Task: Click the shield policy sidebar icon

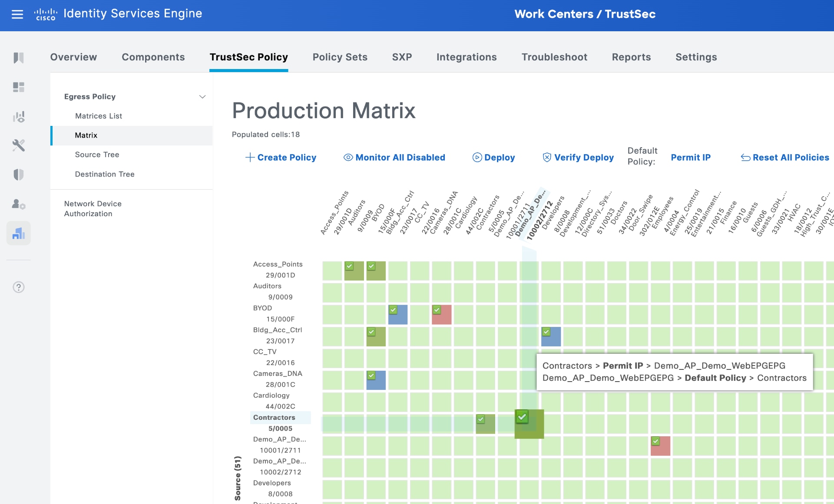Action: coord(19,175)
